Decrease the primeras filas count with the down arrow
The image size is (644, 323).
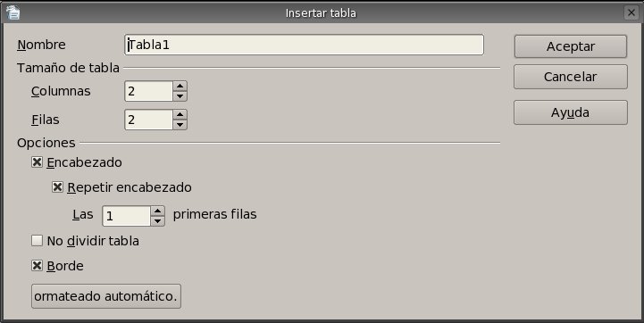point(158,221)
